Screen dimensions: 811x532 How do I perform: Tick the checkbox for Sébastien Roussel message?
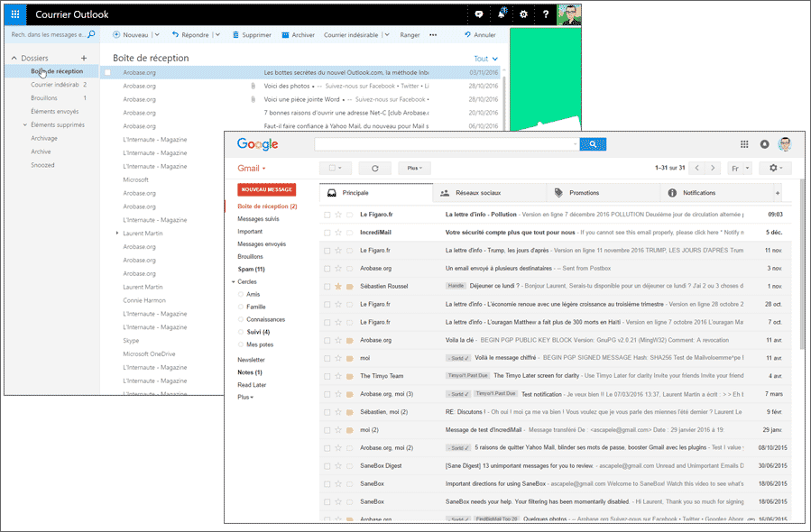[x=327, y=287]
